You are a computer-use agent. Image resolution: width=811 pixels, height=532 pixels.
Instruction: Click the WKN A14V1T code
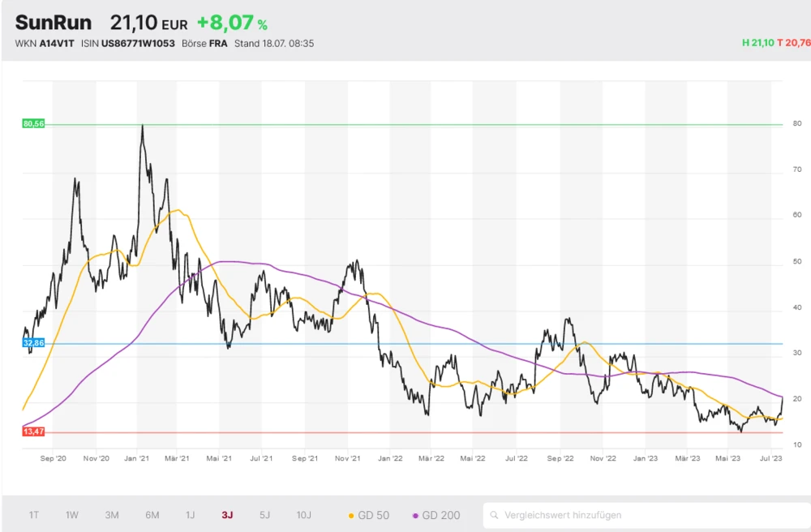coord(58,43)
